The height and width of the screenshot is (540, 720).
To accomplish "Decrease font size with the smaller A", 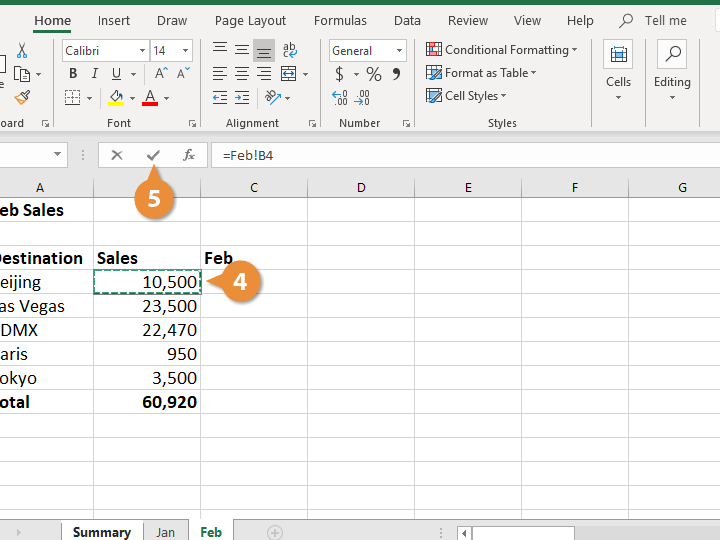I will tap(183, 73).
